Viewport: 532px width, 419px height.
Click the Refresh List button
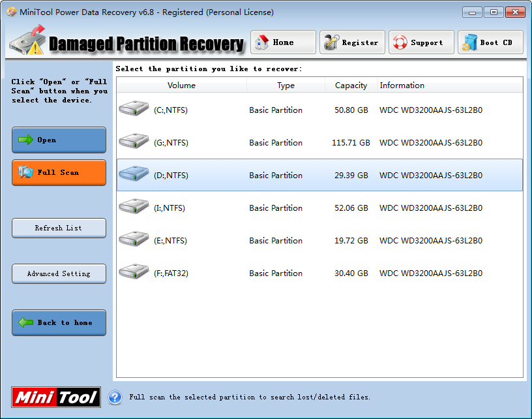(x=59, y=228)
